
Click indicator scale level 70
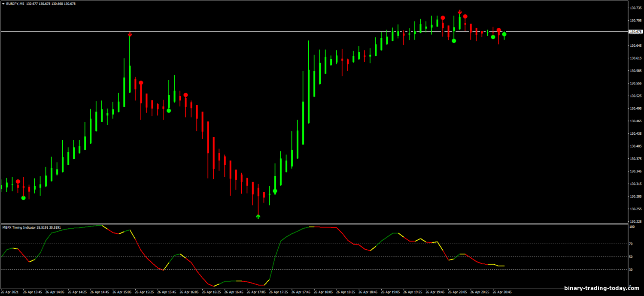tap(631, 244)
